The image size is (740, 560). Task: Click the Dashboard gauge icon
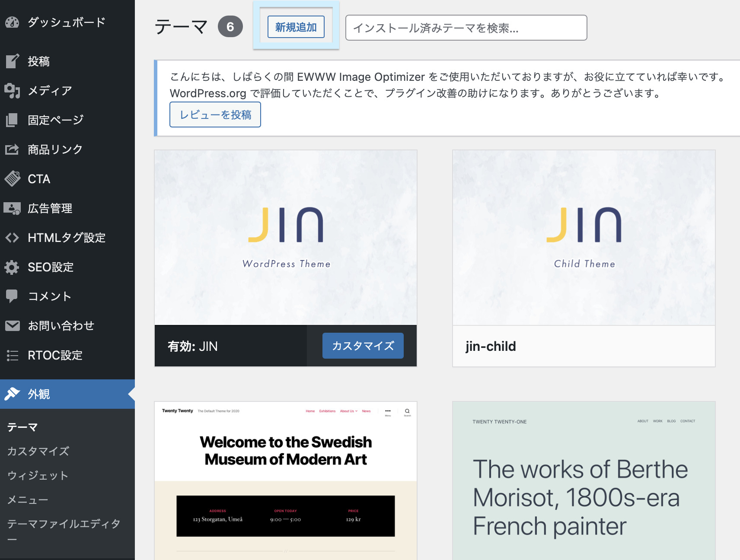tap(12, 22)
